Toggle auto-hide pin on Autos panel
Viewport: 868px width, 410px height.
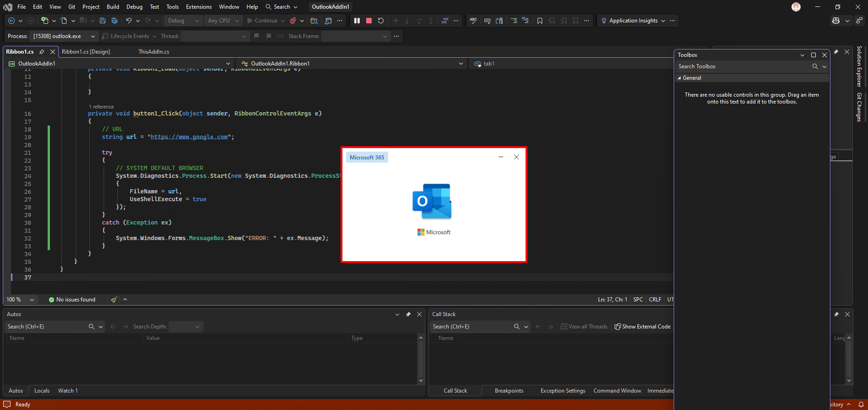pos(408,314)
